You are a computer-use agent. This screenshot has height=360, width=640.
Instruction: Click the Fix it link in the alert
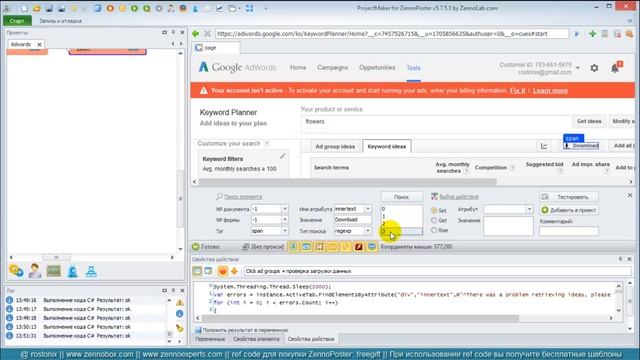pyautogui.click(x=518, y=91)
